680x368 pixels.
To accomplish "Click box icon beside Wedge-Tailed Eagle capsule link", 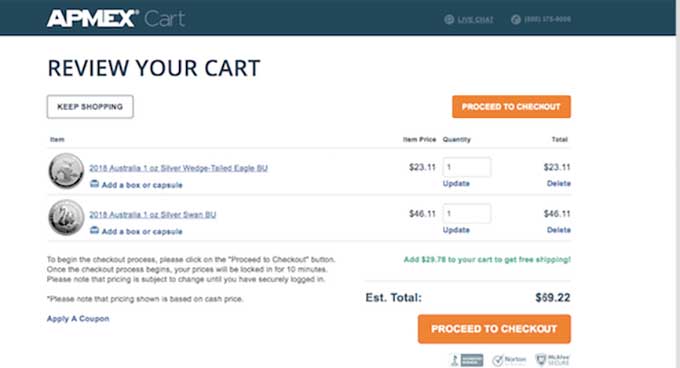I will tap(94, 184).
